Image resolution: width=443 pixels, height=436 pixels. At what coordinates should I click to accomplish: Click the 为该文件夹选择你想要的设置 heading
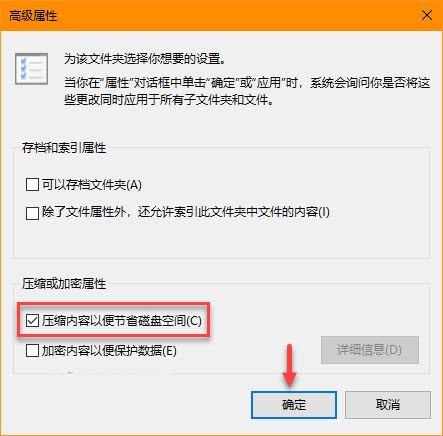pos(145,59)
